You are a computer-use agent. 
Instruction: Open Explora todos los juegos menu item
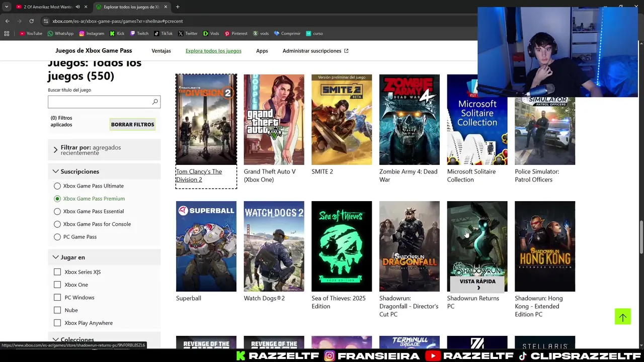(213, 51)
